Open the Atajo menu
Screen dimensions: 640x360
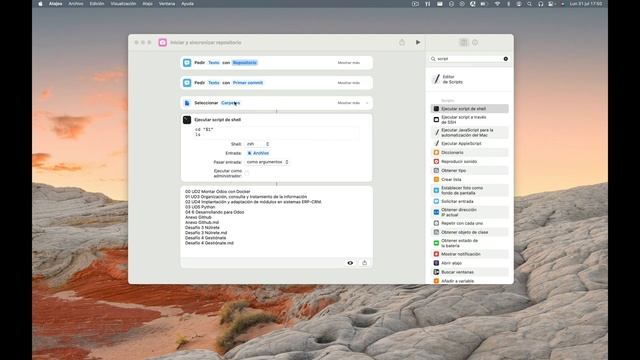(x=147, y=4)
